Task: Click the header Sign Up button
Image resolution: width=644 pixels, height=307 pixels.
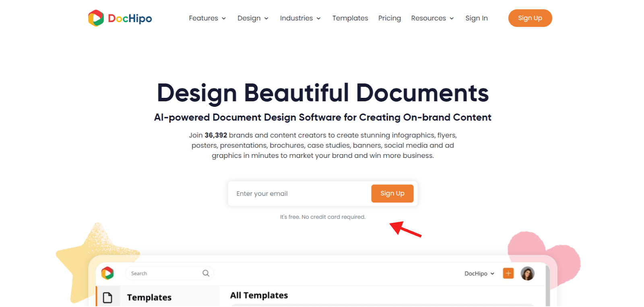Action: tap(530, 18)
